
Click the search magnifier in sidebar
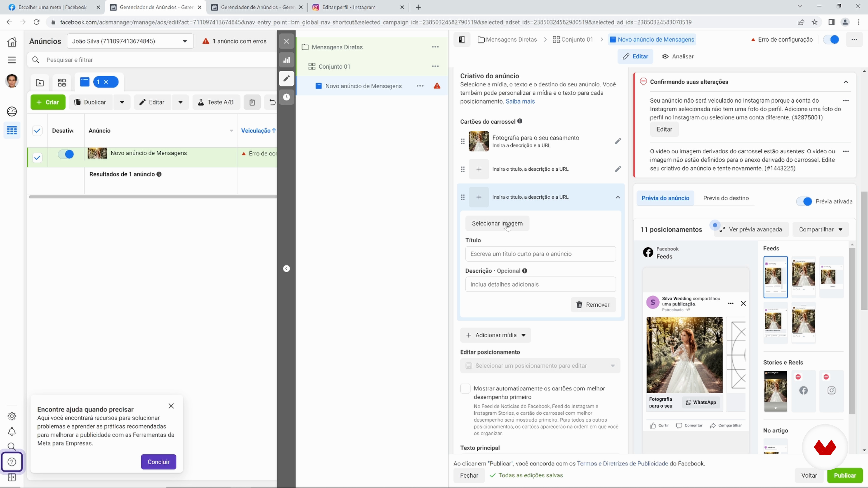tap(12, 447)
